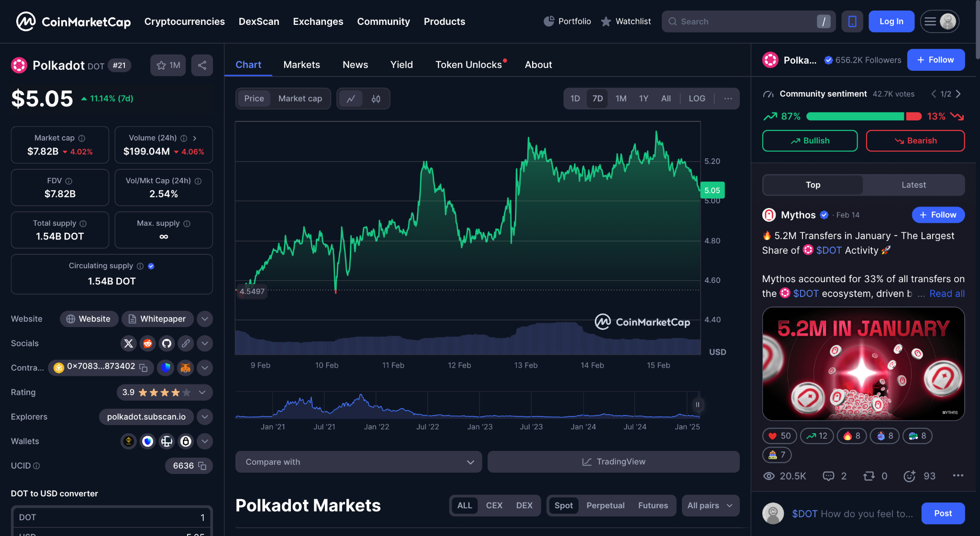Click the CoinMarketCap logo
This screenshot has height=536, width=980.
[73, 22]
